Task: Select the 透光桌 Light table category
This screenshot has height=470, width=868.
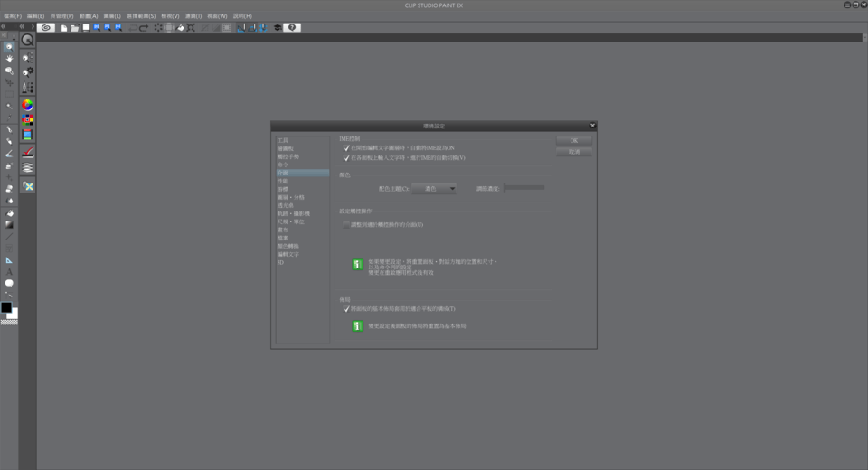Action: 302,205
